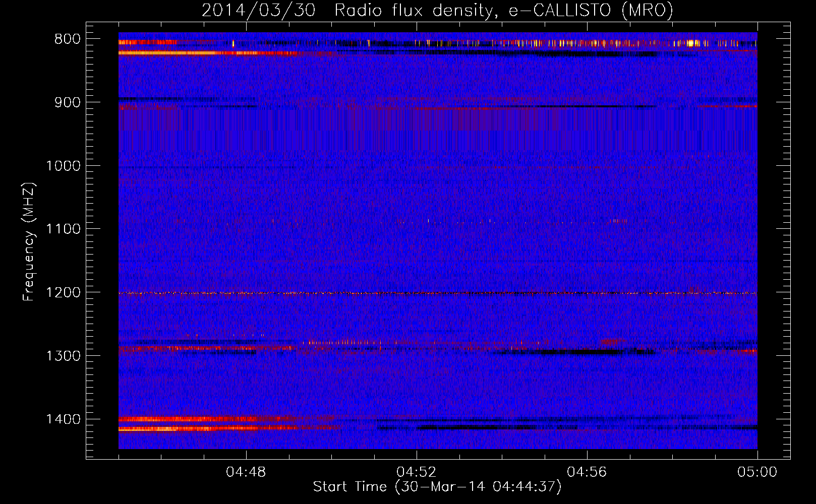Select the 05:00 time tick label
Viewport: 816px width, 504px height.
[x=757, y=472]
